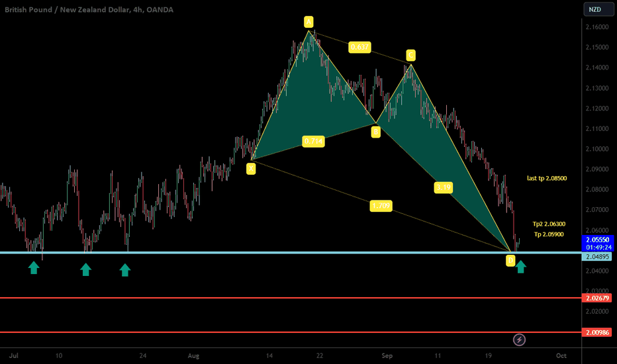This screenshot has height=364, width=617.
Task: Click the 'Sep' date on time axis
Action: click(x=387, y=356)
